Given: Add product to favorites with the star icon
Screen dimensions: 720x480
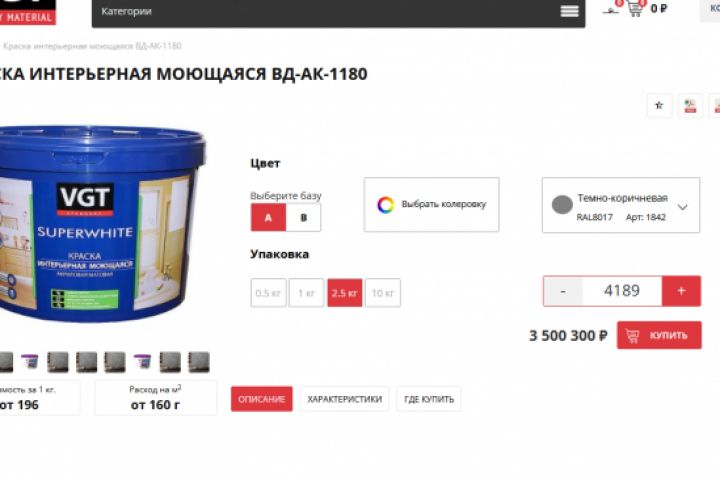Looking at the screenshot, I should [659, 106].
